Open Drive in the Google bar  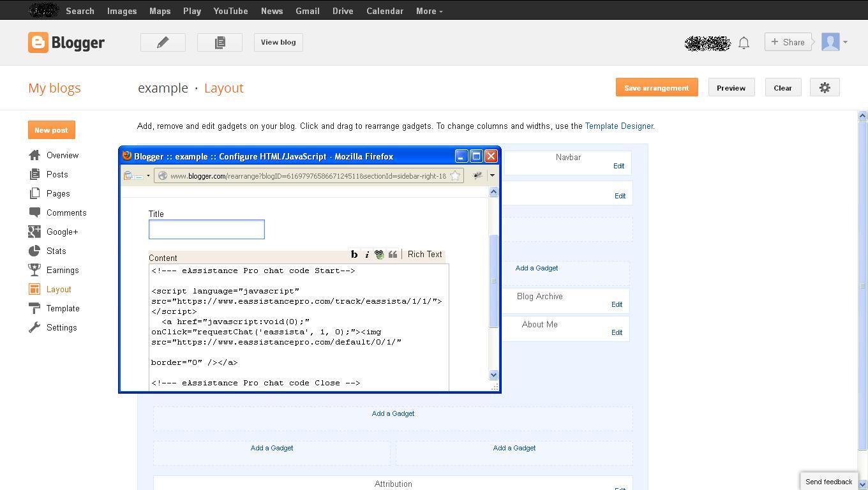[343, 11]
